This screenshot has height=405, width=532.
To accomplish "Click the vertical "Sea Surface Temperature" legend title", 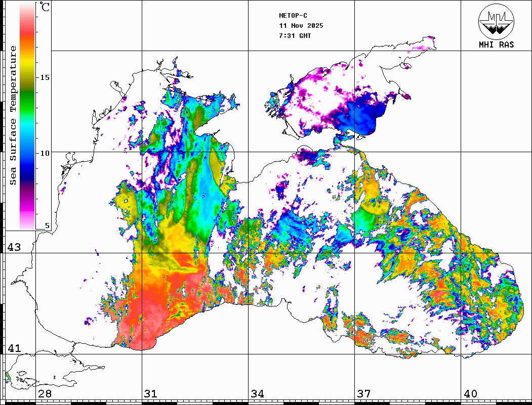I will click(13, 115).
